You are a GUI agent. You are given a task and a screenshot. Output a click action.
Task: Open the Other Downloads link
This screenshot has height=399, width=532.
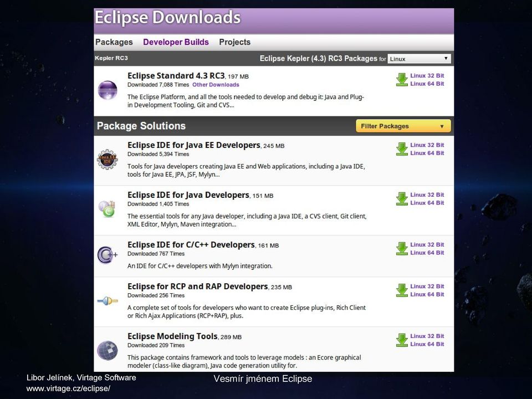216,85
